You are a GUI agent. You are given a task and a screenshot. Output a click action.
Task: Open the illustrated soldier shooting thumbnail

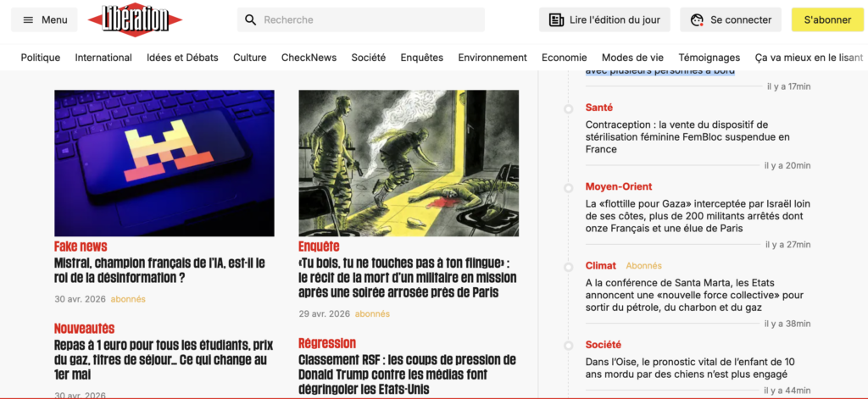coord(409,163)
